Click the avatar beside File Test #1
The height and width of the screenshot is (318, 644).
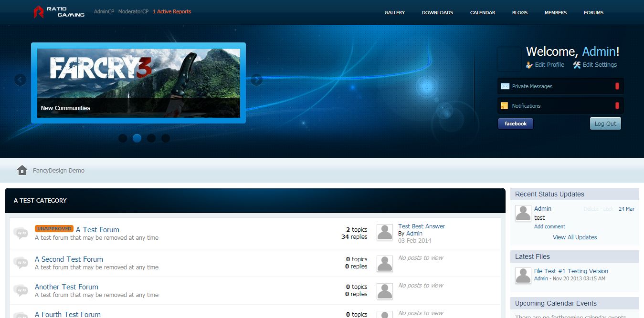click(523, 276)
